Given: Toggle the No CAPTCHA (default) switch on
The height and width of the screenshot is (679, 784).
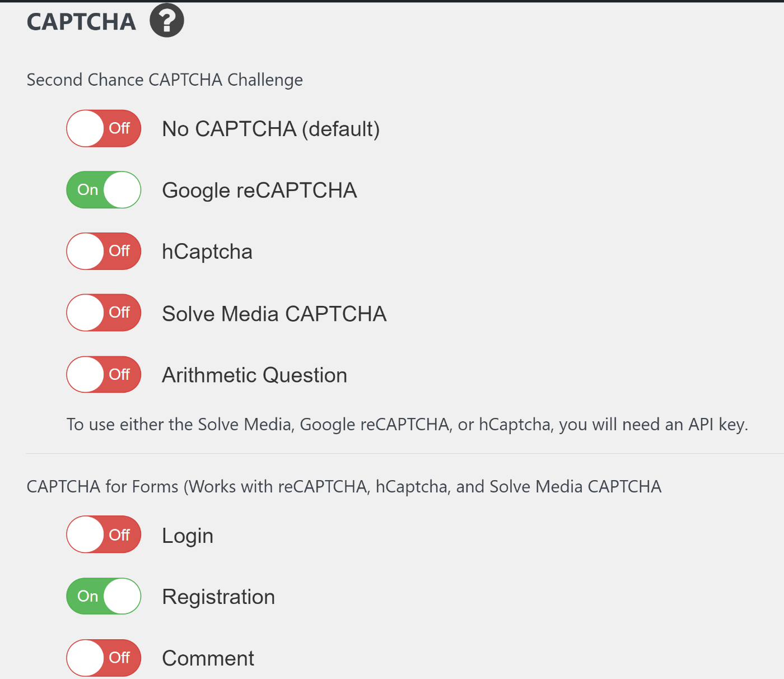Looking at the screenshot, I should 104,128.
